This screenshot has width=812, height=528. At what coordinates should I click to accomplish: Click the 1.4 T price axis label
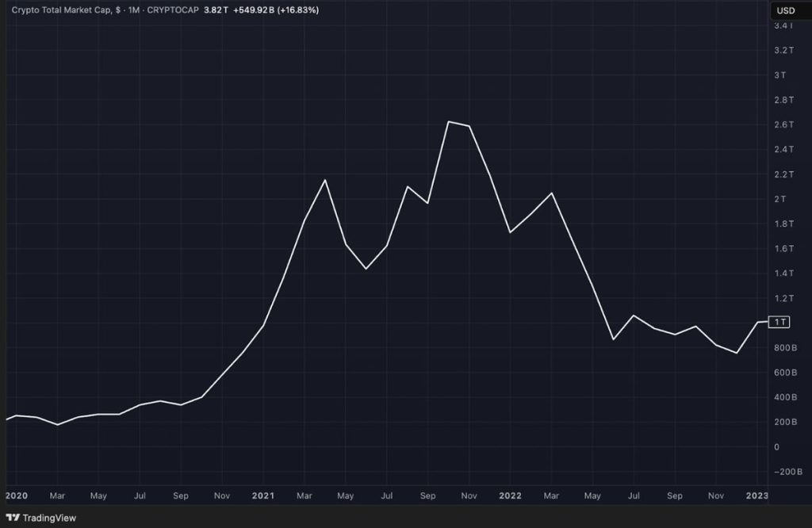click(x=783, y=274)
